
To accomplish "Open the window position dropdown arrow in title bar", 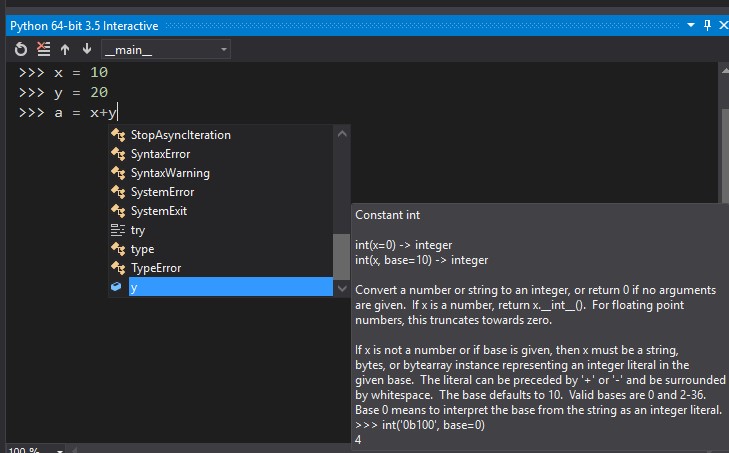I will click(690, 24).
